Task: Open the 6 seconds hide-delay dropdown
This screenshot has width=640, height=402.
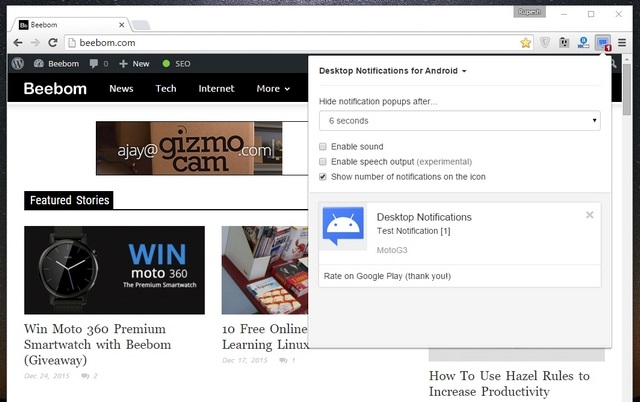Action: click(x=460, y=121)
